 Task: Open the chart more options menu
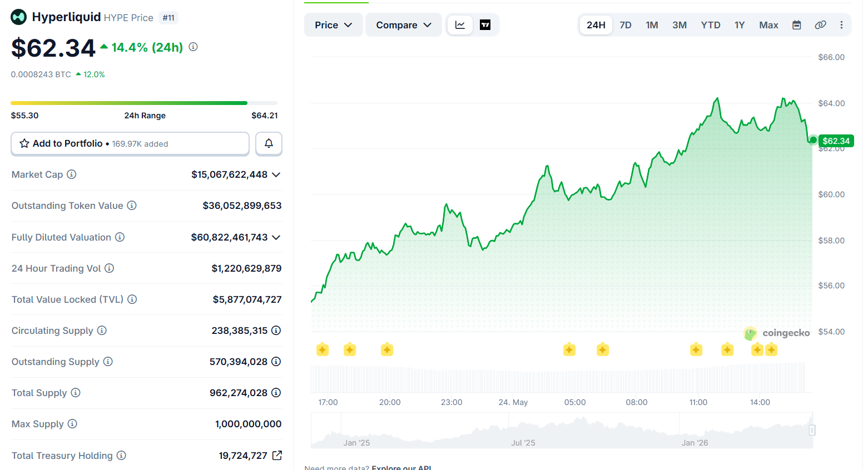tap(841, 25)
